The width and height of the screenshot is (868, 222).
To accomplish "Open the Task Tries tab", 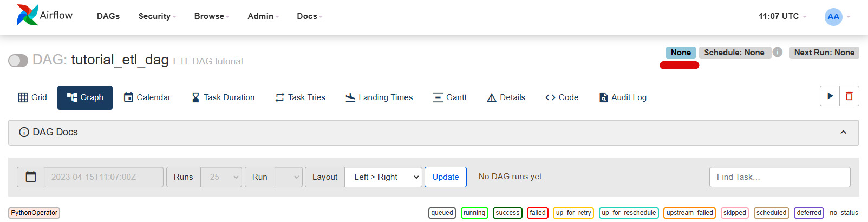I will coord(301,97).
